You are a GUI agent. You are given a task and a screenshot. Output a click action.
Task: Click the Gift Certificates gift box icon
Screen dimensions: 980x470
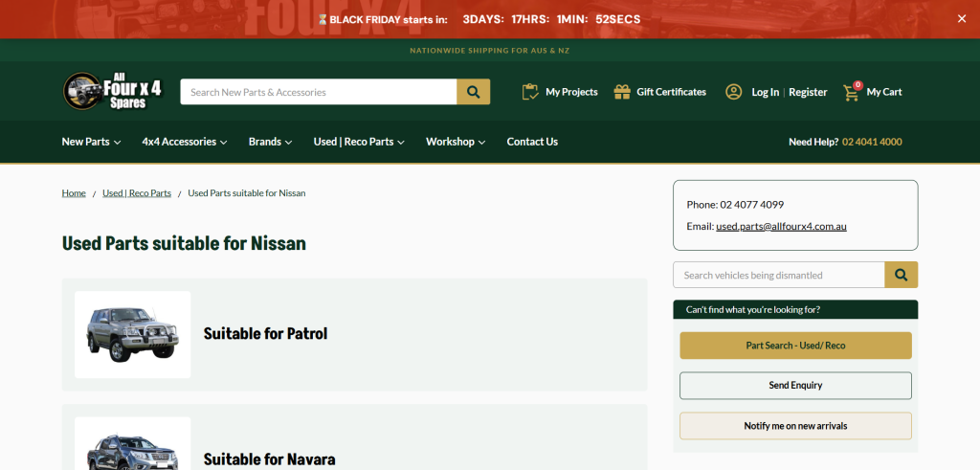622,92
